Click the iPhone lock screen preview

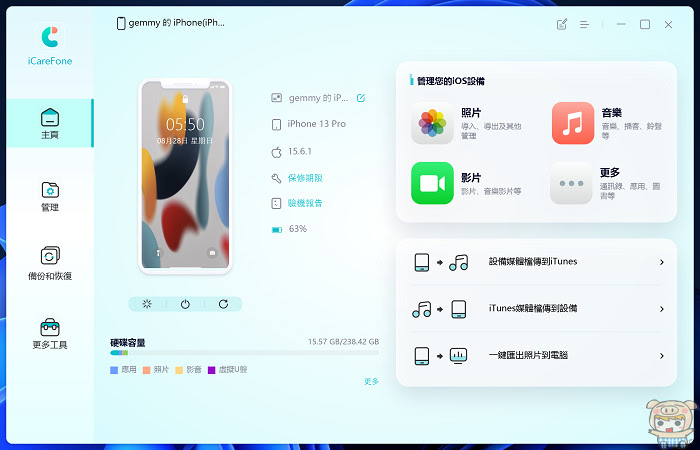[x=185, y=175]
